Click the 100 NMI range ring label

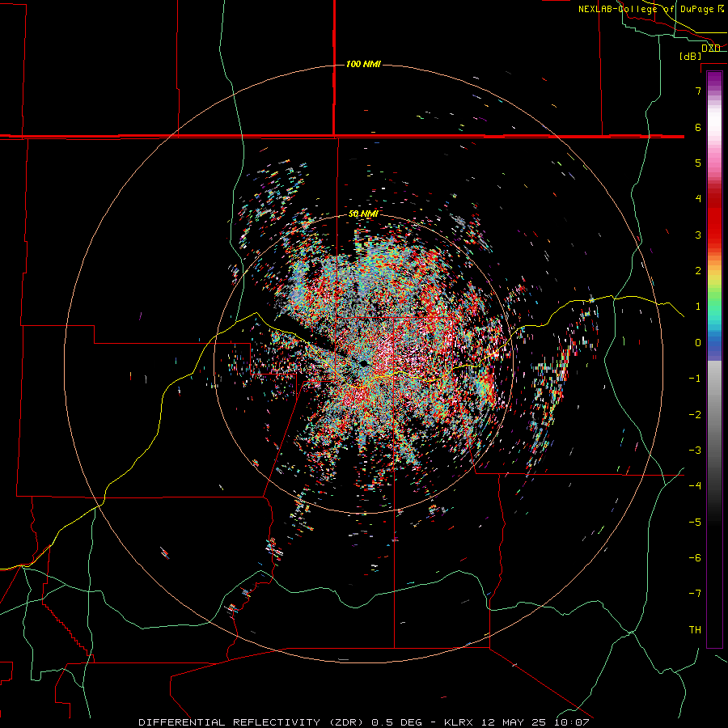pyautogui.click(x=363, y=64)
